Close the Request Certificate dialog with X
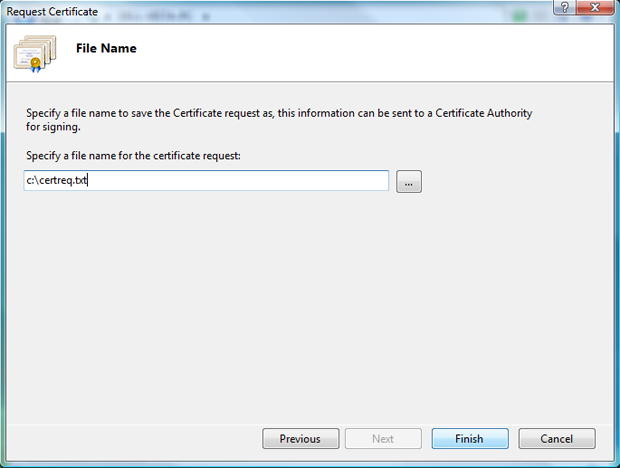This screenshot has height=468, width=620. click(x=595, y=7)
